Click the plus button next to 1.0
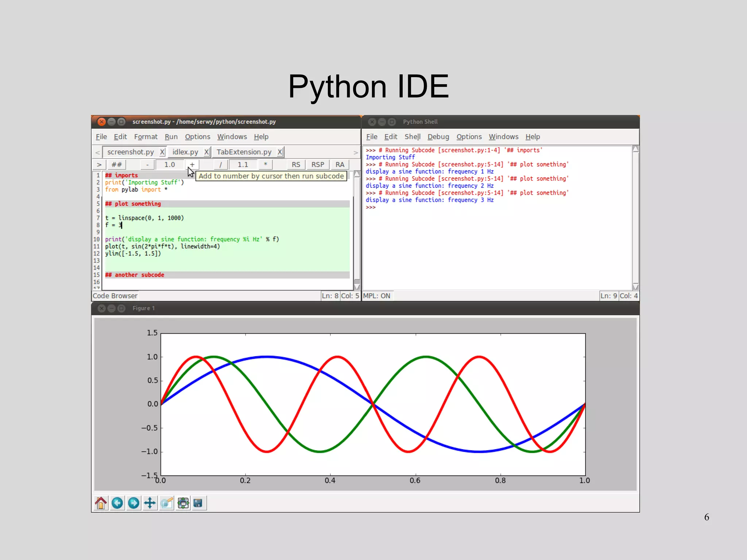747x560 pixels. (192, 165)
